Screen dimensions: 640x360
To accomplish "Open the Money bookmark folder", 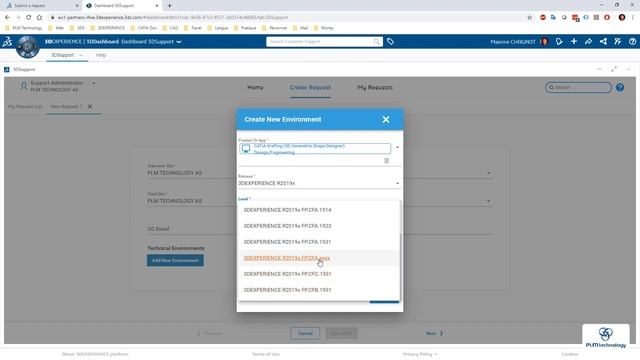I will coord(324,28).
